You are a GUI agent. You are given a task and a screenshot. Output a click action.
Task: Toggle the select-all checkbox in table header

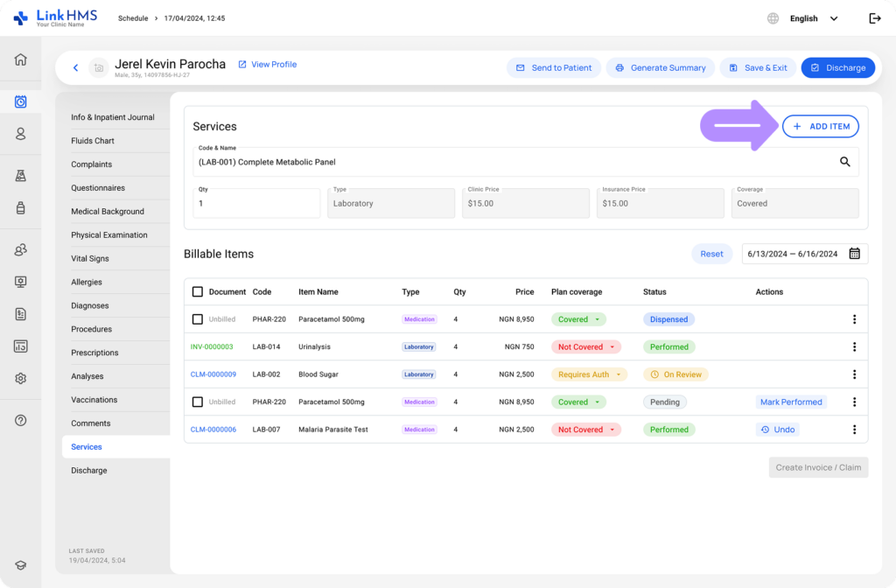point(197,292)
